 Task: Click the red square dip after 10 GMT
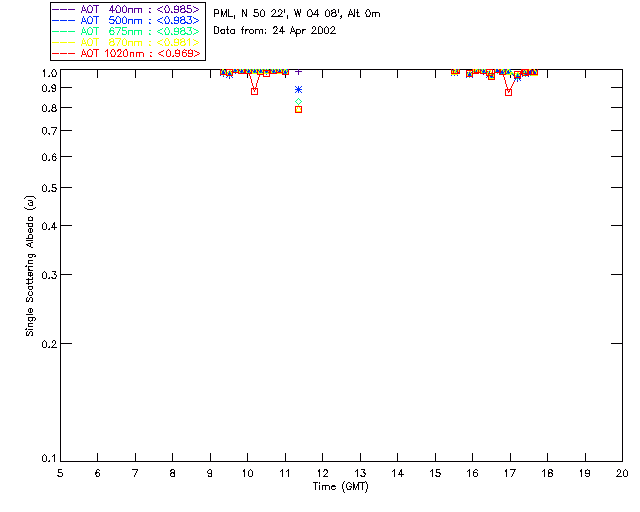click(254, 91)
